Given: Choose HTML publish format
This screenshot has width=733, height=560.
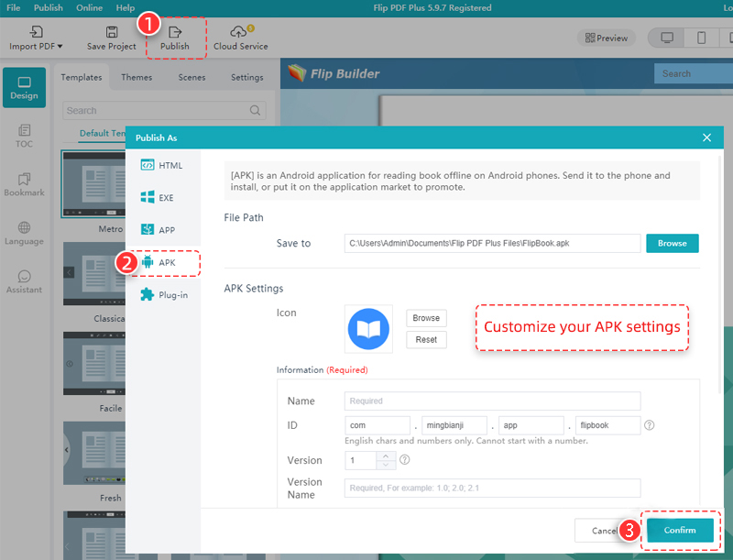Looking at the screenshot, I should pyautogui.click(x=163, y=165).
